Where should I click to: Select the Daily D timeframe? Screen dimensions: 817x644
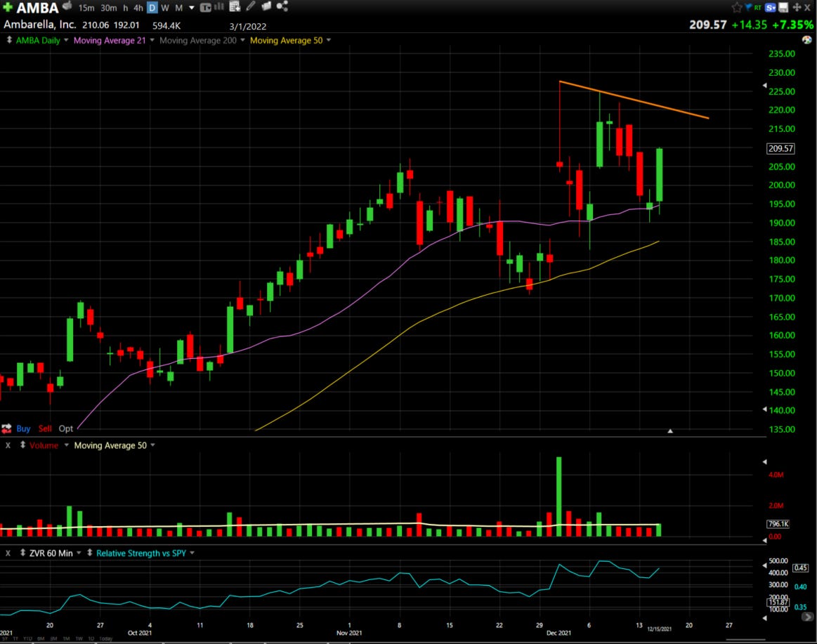pyautogui.click(x=152, y=8)
